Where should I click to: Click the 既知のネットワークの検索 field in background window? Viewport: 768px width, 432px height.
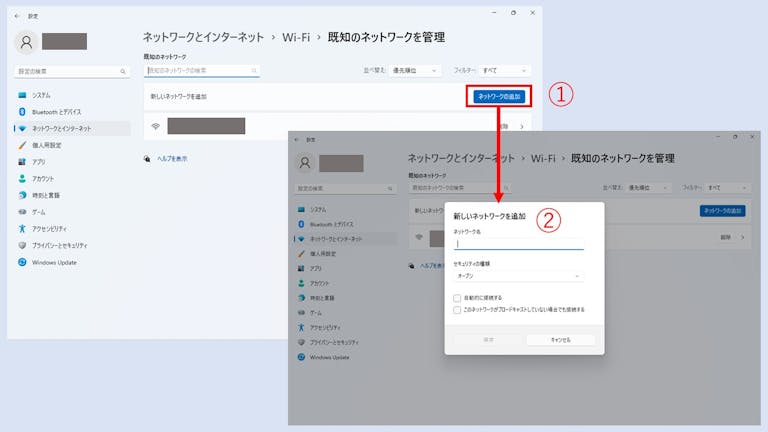tap(202, 71)
